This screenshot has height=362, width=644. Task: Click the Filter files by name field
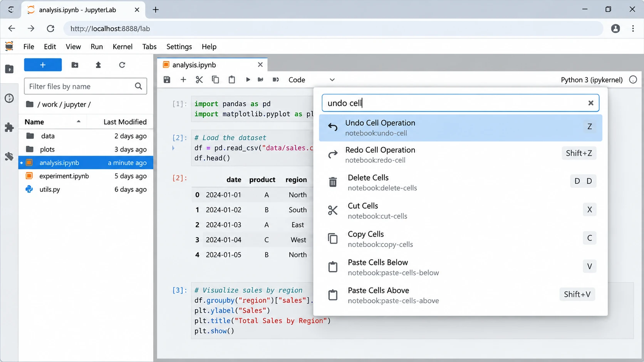pyautogui.click(x=86, y=86)
